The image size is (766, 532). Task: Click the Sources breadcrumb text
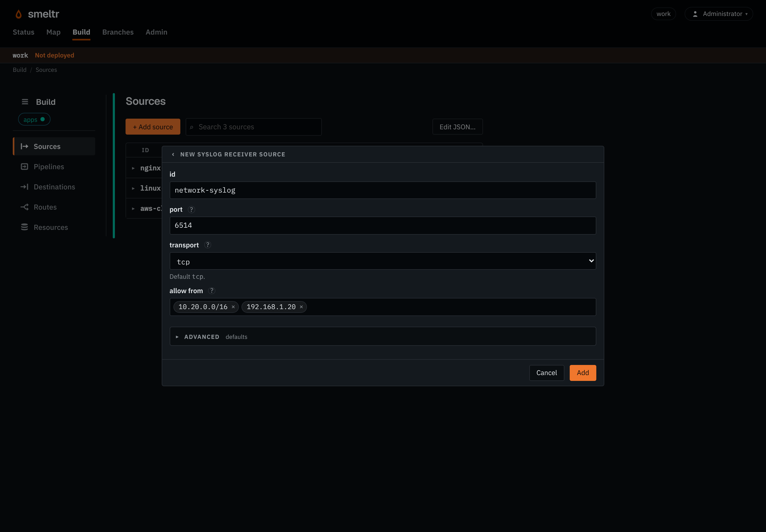(46, 70)
